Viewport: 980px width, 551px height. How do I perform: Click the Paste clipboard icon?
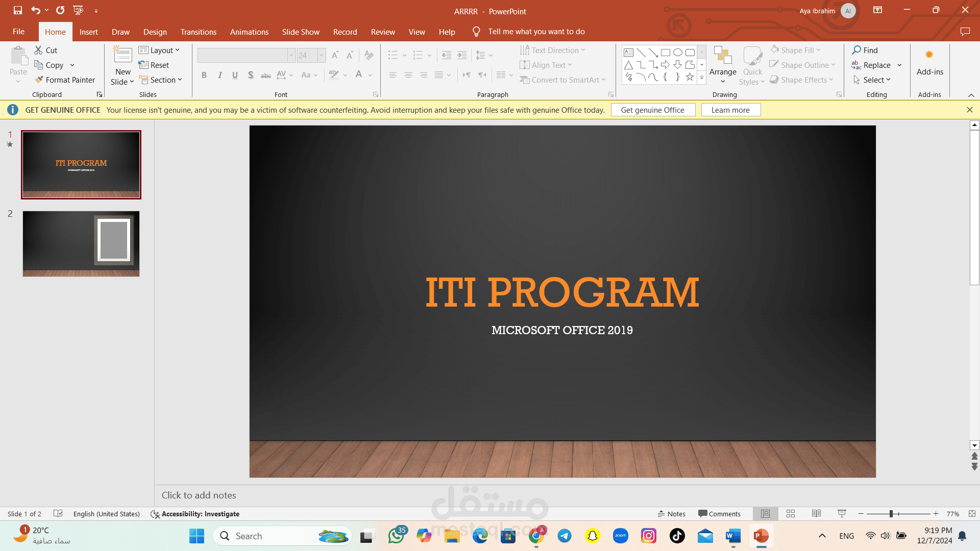tap(18, 56)
